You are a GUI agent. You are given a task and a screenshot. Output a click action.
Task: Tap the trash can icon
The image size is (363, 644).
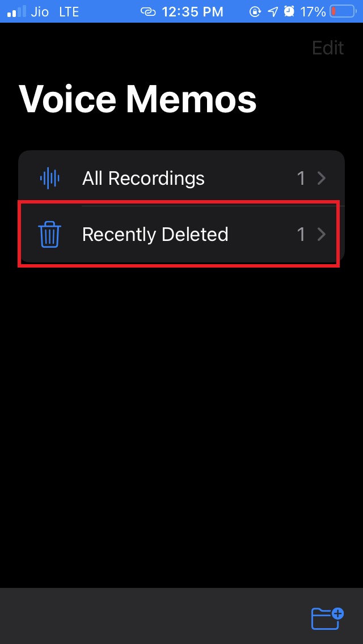pyautogui.click(x=50, y=235)
